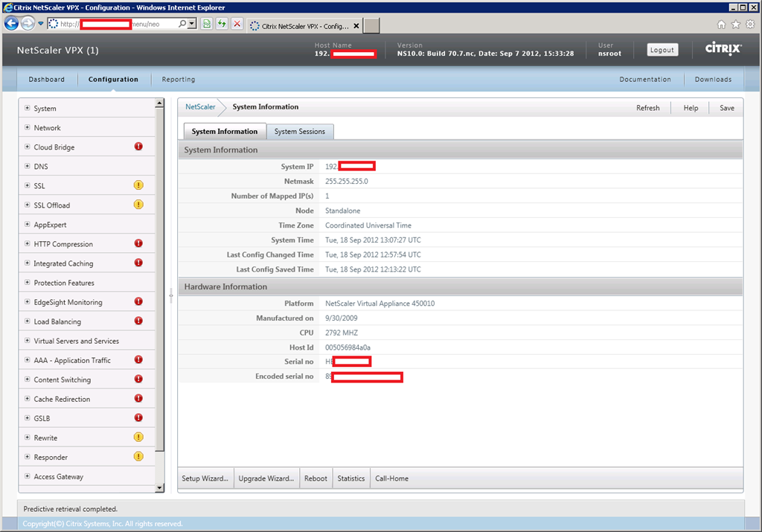The width and height of the screenshot is (762, 532).
Task: Close the Citrix NetScaler VPX browser tab
Action: [356, 26]
